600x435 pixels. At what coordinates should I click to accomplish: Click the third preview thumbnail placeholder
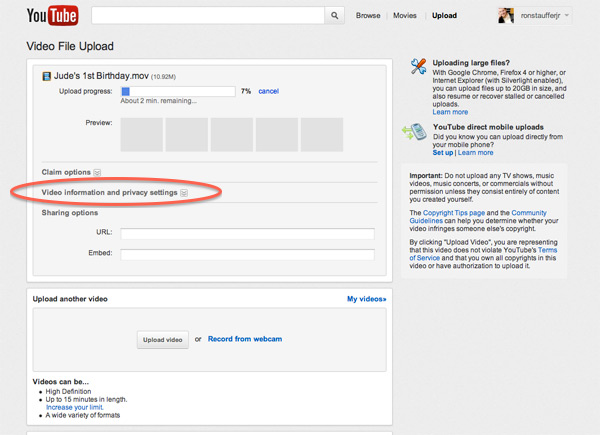click(232, 135)
